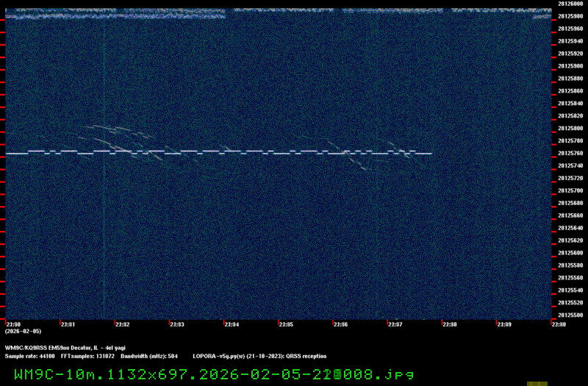Viewport: 588px width, 386px height.
Task: Click the 28125760 frequency label
Action: coord(570,153)
